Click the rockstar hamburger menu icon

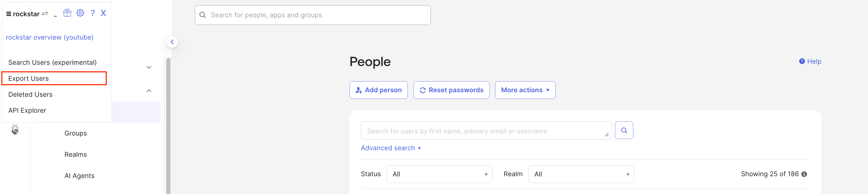(x=9, y=14)
